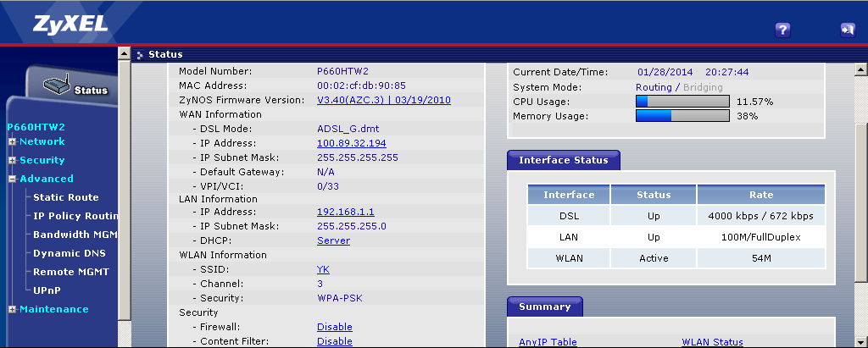Image resolution: width=868 pixels, height=348 pixels.
Task: Click the date 01/28/2014
Action: tap(665, 72)
